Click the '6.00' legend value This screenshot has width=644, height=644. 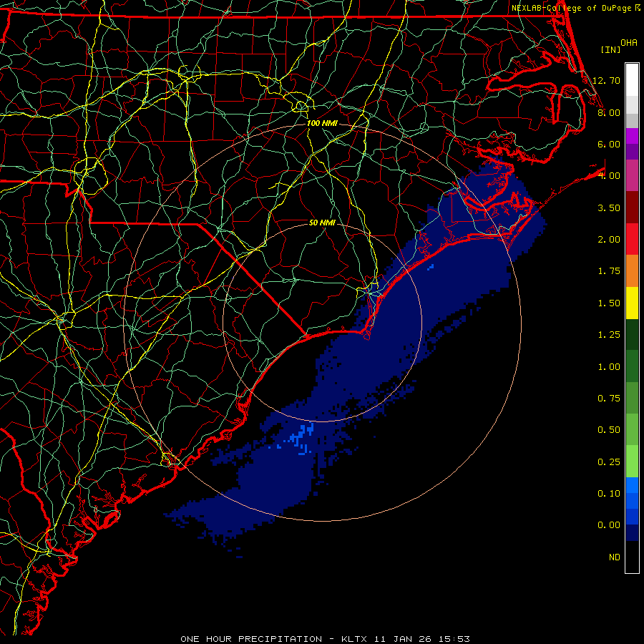609,144
